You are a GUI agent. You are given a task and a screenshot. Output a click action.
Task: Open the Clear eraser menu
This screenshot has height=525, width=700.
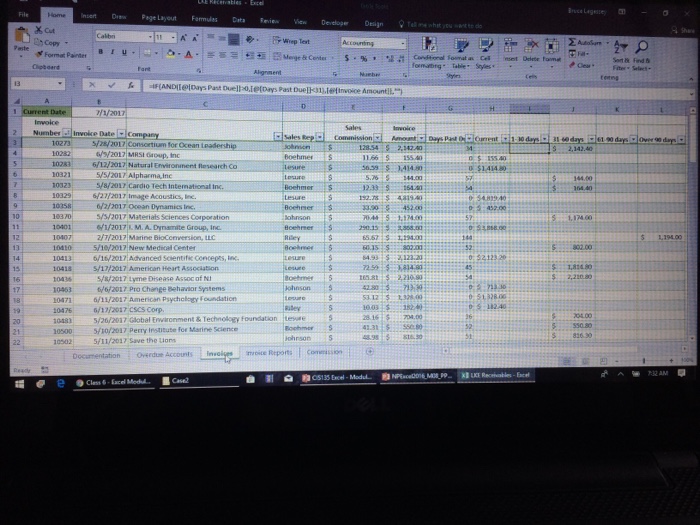tap(581, 65)
